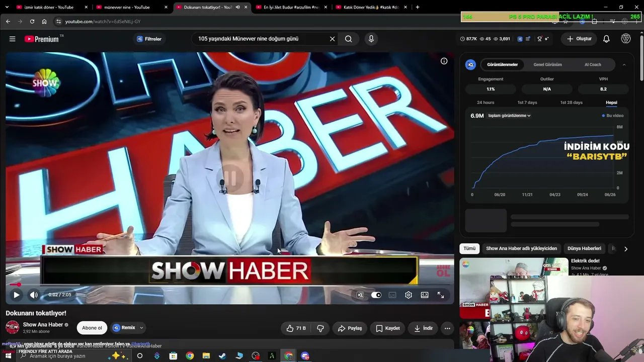Select the Hepsi time range
This screenshot has width=644, height=362.
tap(611, 103)
